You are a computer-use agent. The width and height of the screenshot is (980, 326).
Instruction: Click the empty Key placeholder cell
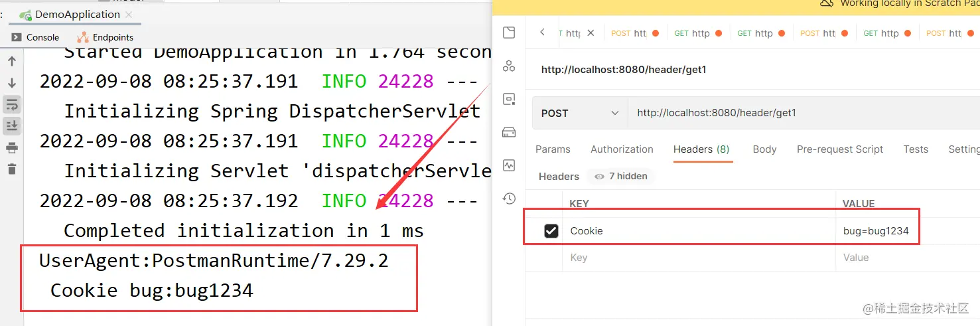(699, 258)
